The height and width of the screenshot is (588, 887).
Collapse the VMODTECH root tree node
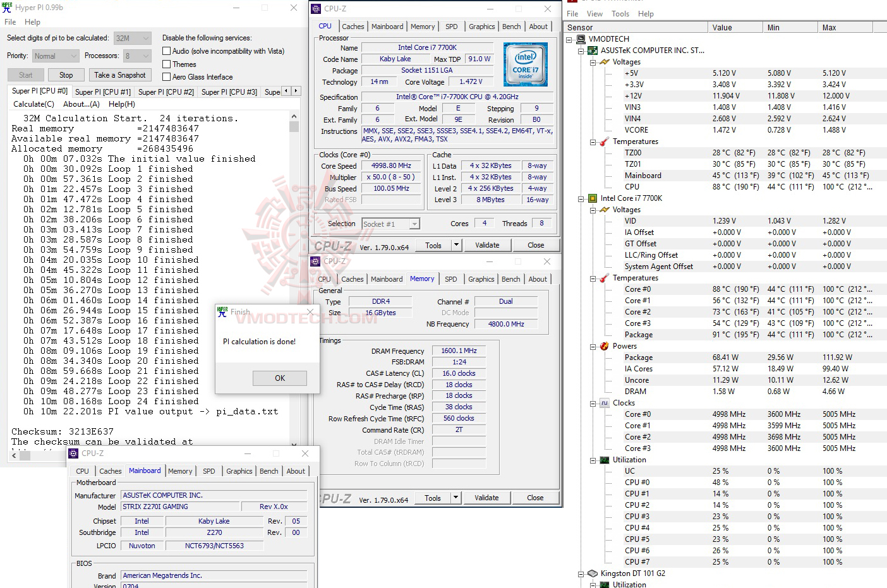click(x=570, y=39)
